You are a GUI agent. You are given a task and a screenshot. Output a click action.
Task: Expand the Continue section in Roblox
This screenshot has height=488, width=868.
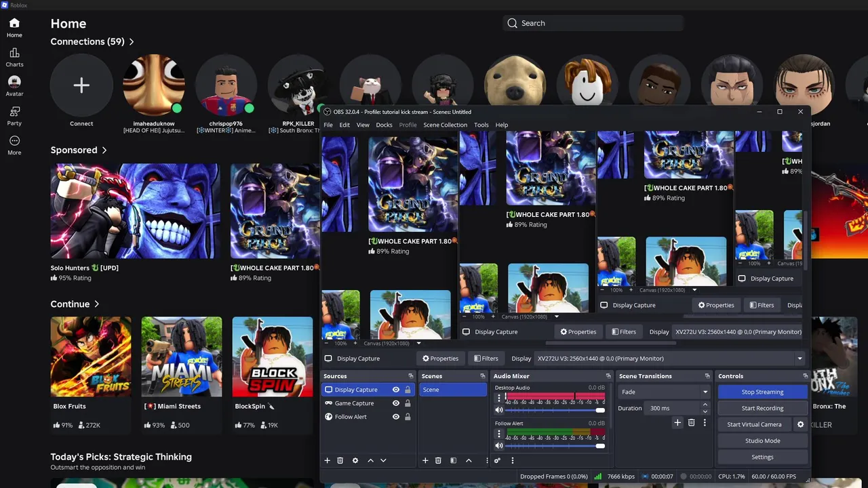[75, 304]
